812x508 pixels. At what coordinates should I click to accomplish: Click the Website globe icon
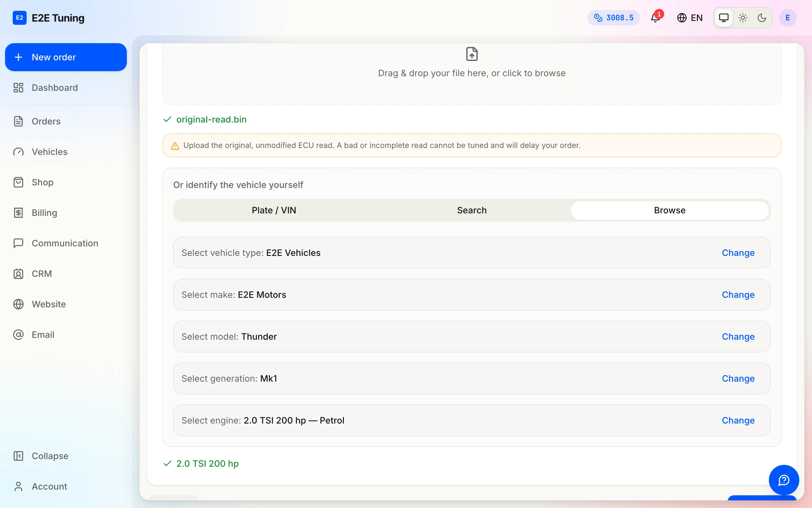(18, 304)
